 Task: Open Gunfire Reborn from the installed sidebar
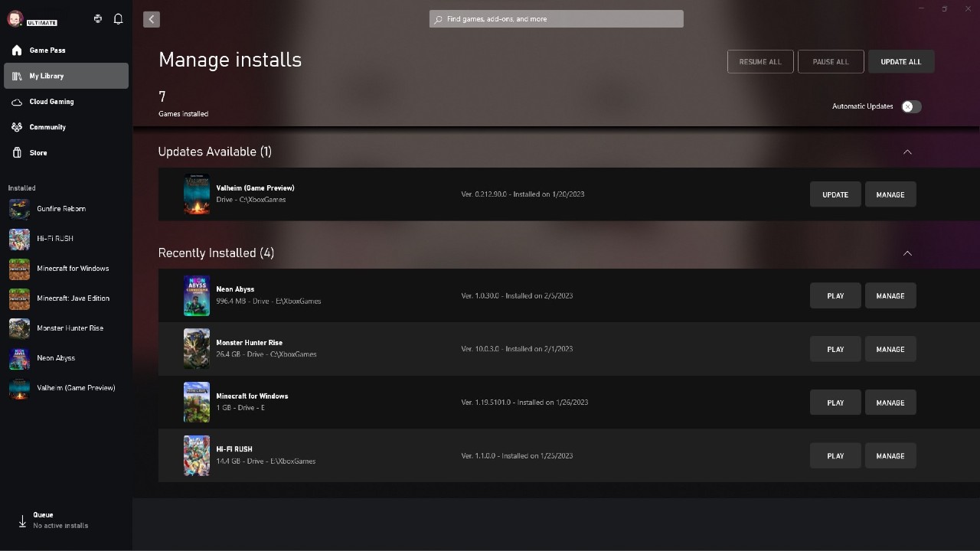tap(61, 209)
